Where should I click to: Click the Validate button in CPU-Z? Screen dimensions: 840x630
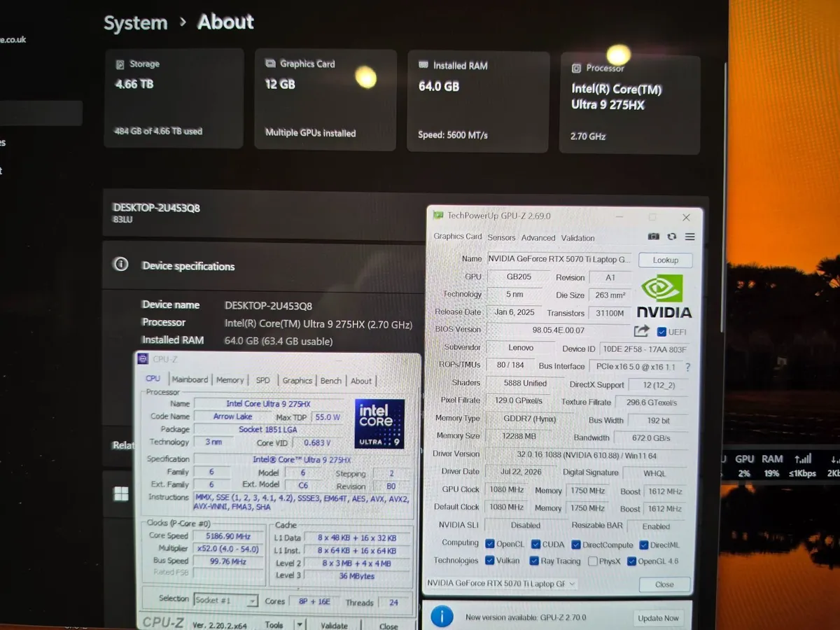(x=334, y=625)
